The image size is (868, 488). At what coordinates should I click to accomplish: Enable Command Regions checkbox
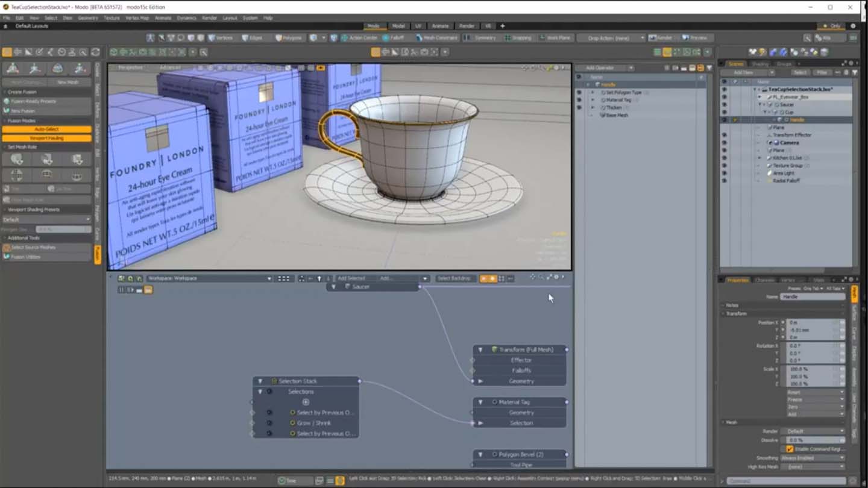tap(790, 449)
